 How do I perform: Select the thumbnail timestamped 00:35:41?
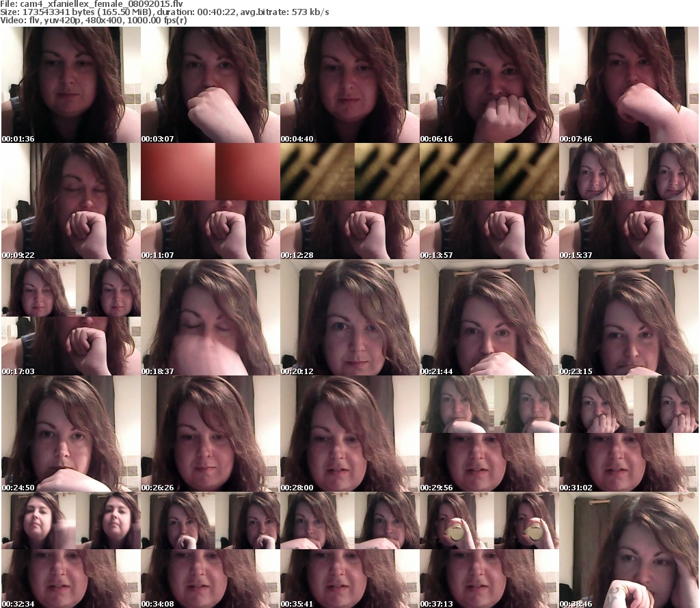[x=350, y=549]
